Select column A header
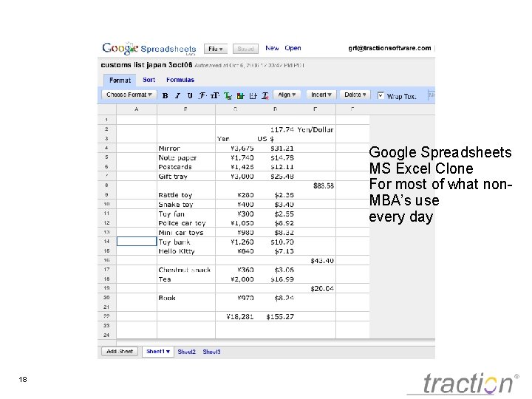Screen dimensions: 532x399 pyautogui.click(x=137, y=109)
